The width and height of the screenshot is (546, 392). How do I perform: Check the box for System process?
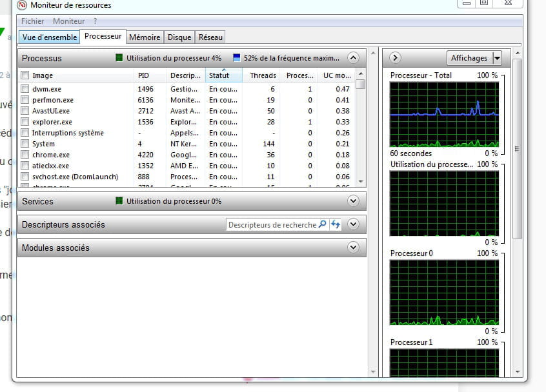(25, 144)
